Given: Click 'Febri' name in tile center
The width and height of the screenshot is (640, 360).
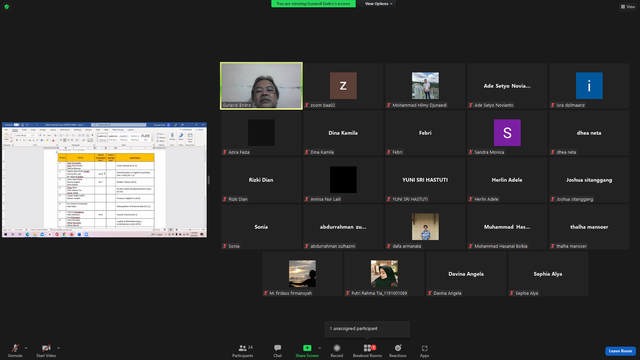Looking at the screenshot, I should point(425,133).
